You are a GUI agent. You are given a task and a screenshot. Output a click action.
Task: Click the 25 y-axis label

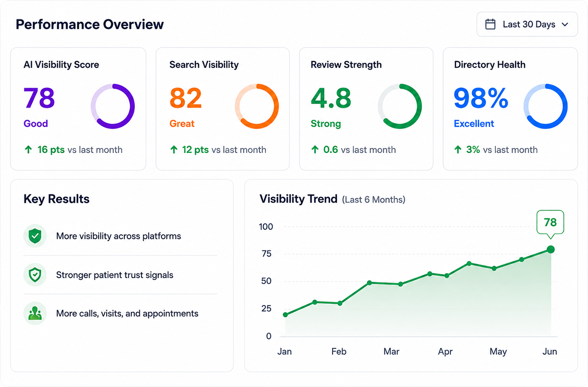point(266,309)
